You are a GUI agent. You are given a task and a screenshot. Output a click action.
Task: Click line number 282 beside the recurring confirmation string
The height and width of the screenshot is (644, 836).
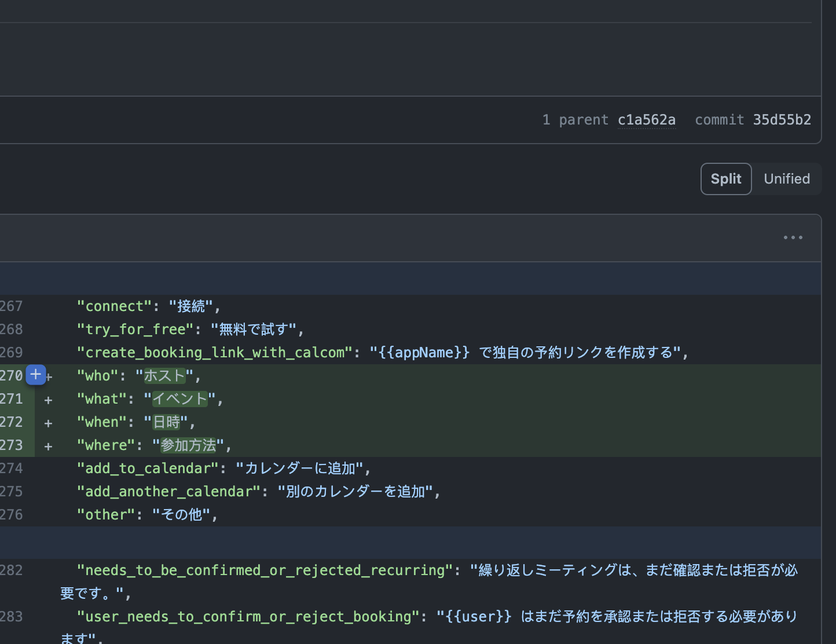click(12, 570)
